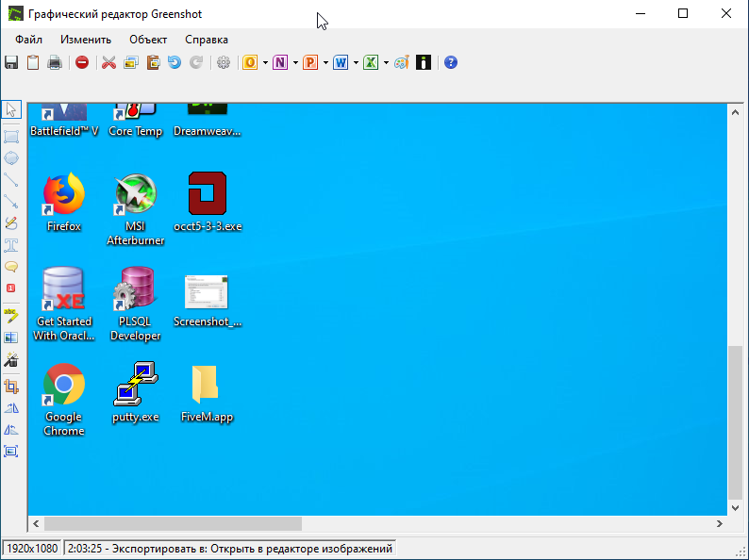
Task: Open help with the blue question mark icon
Action: (451, 62)
